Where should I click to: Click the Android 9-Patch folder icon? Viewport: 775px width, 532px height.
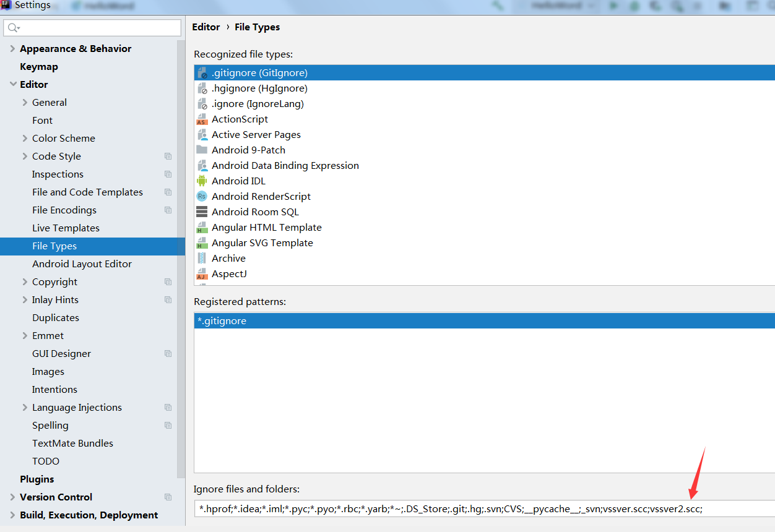click(202, 150)
